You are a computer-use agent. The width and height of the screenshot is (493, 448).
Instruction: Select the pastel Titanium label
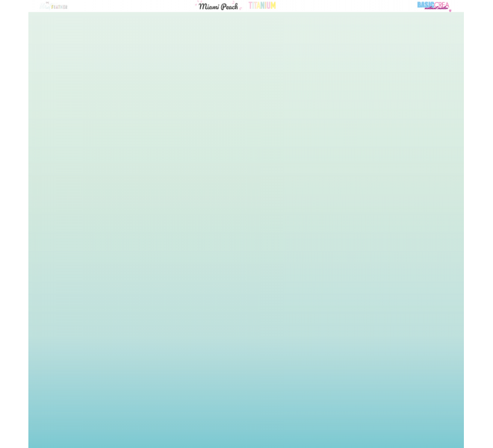click(262, 5)
